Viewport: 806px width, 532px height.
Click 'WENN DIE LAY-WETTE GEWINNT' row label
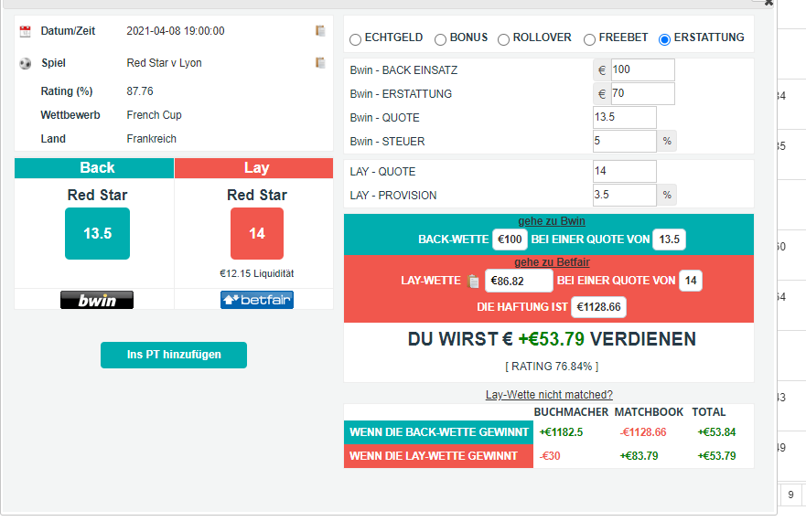[x=438, y=456]
